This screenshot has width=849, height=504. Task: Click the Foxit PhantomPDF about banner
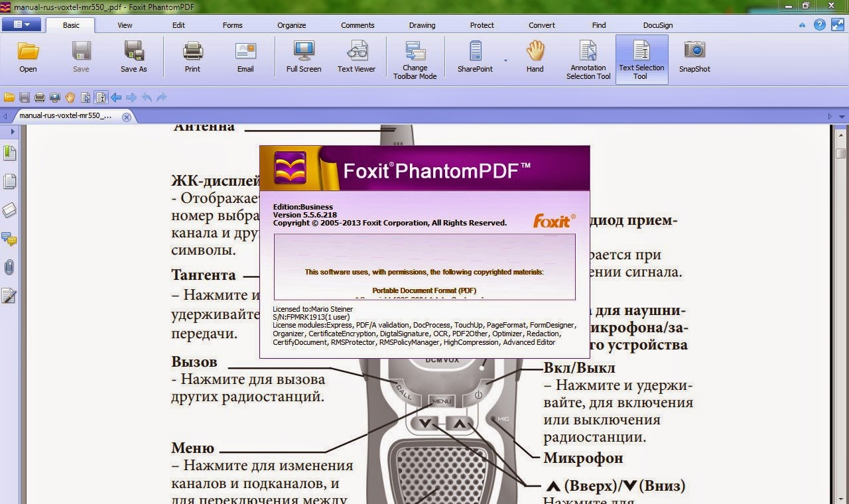click(x=424, y=168)
